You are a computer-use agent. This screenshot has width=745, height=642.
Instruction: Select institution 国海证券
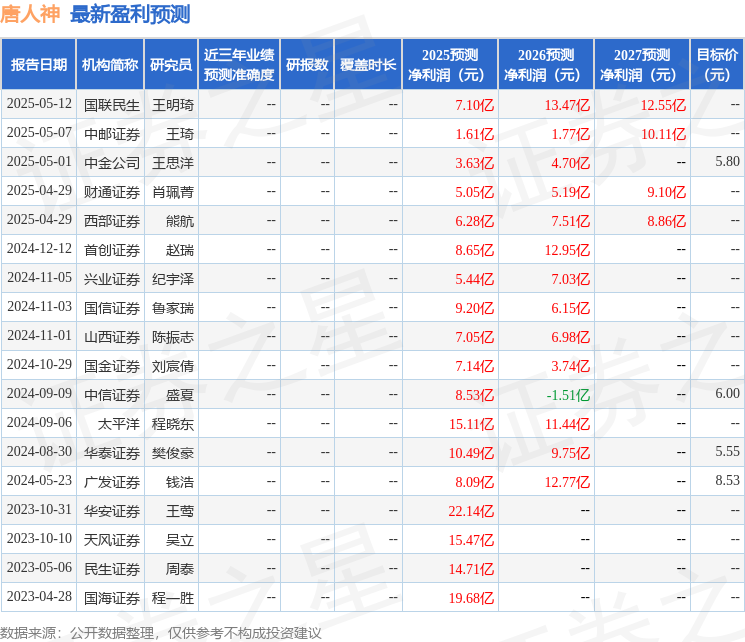pyautogui.click(x=112, y=597)
